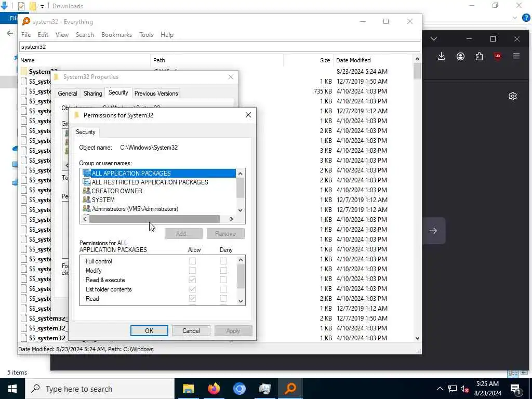Viewport: 532px width, 399px height.
Task: Toggle Deny checkbox for Full control
Action: pyautogui.click(x=223, y=261)
